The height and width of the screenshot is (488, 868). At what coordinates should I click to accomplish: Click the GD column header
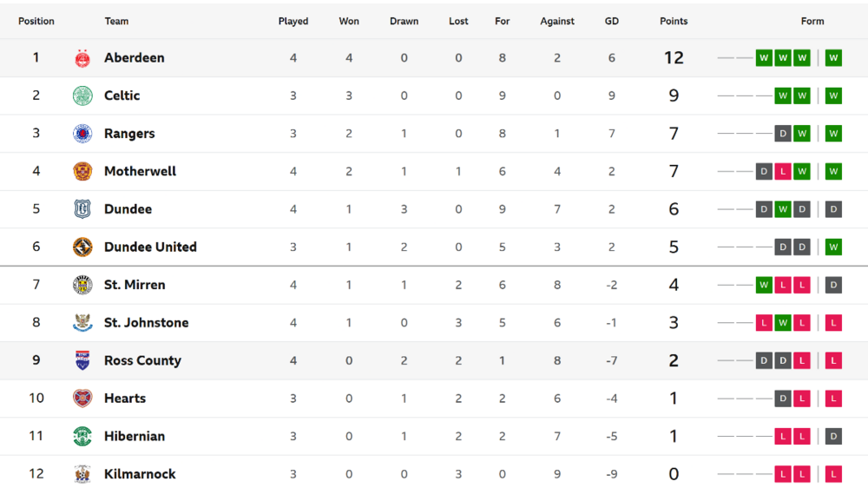click(612, 21)
